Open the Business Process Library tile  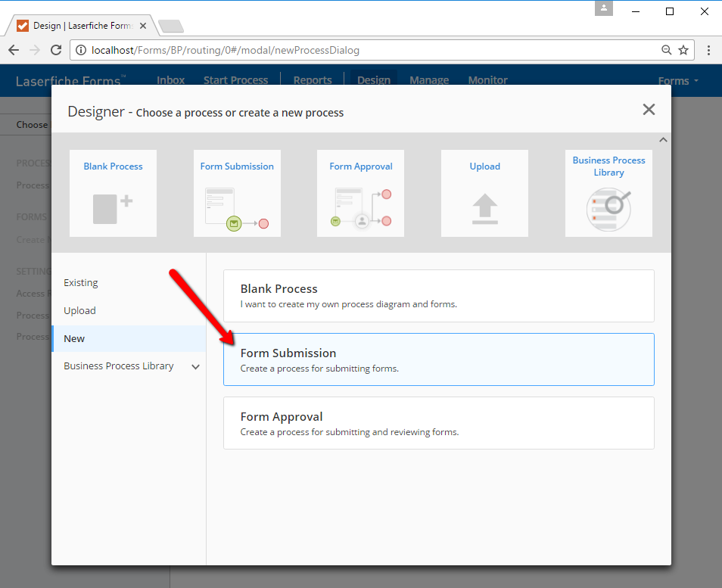608,194
